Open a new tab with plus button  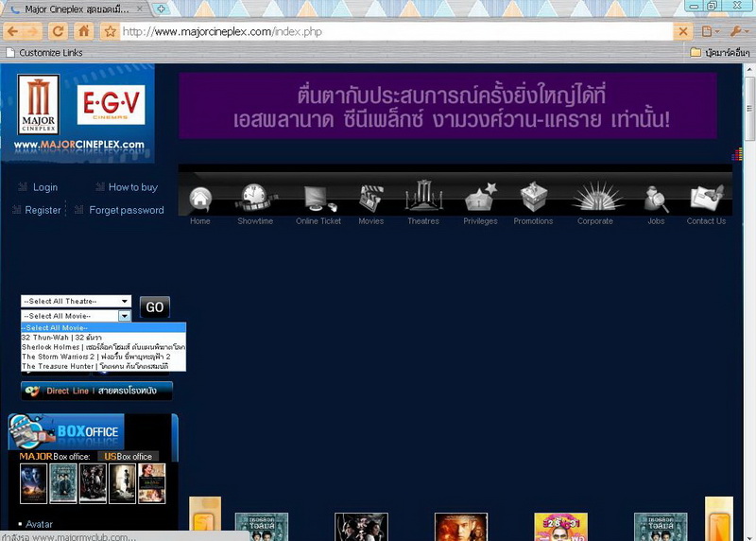[161, 9]
